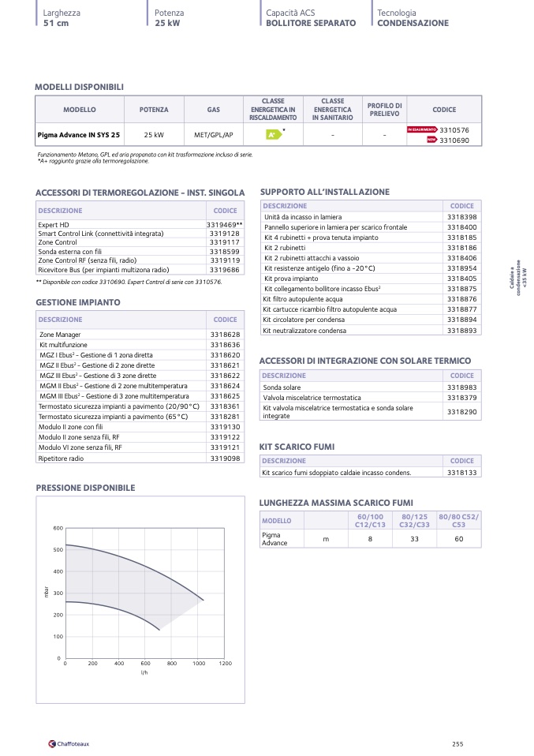Click the A+ energy class badge

point(272,135)
